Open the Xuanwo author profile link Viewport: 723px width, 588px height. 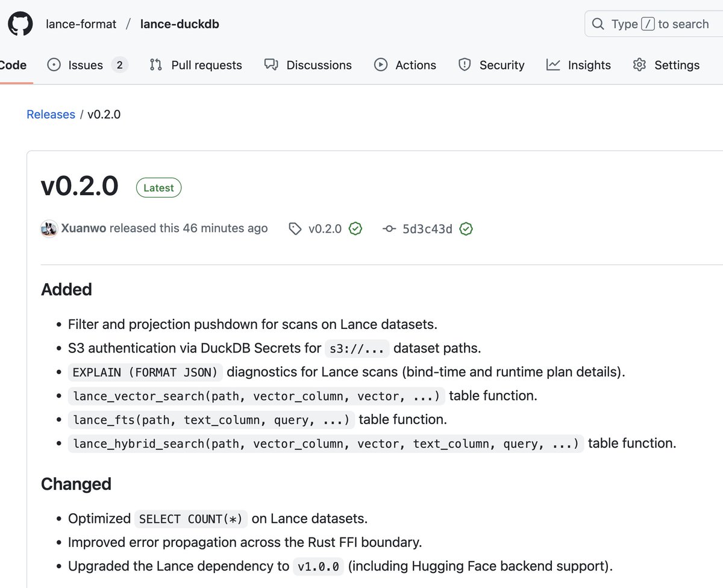click(84, 228)
